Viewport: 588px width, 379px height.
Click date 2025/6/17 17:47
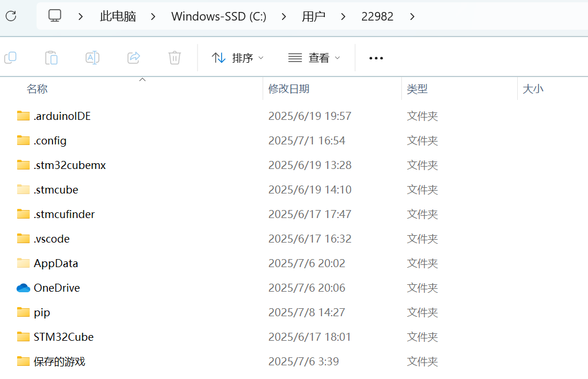tap(310, 215)
